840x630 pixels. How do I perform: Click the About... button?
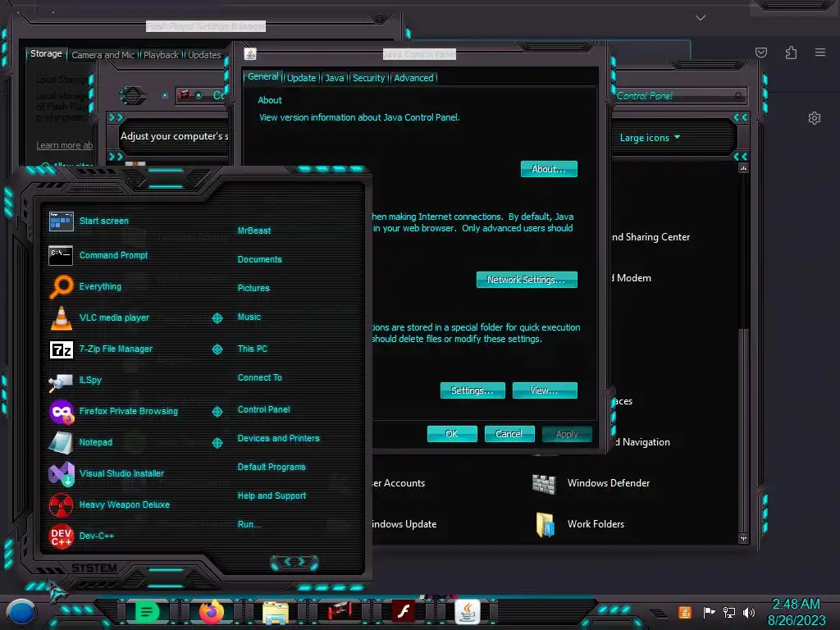tap(549, 169)
